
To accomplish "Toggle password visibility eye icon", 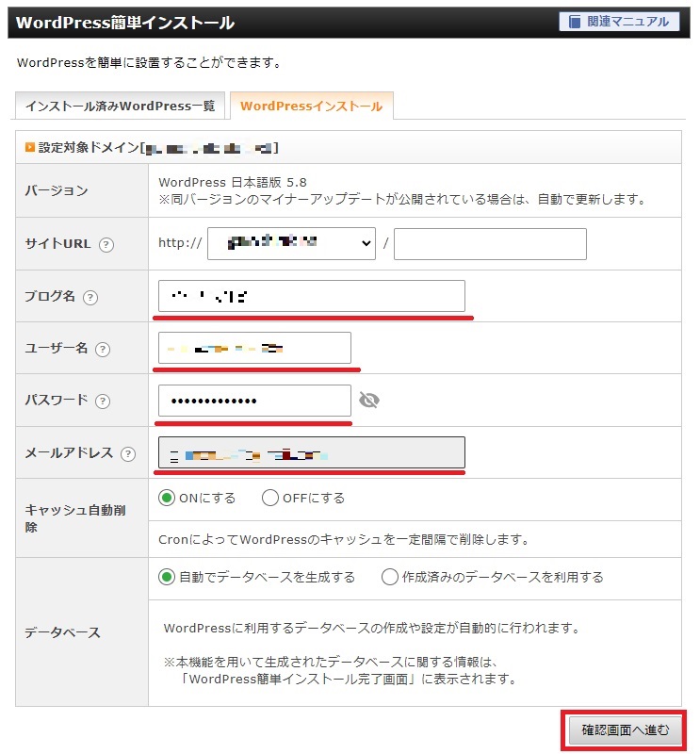I will [x=368, y=400].
